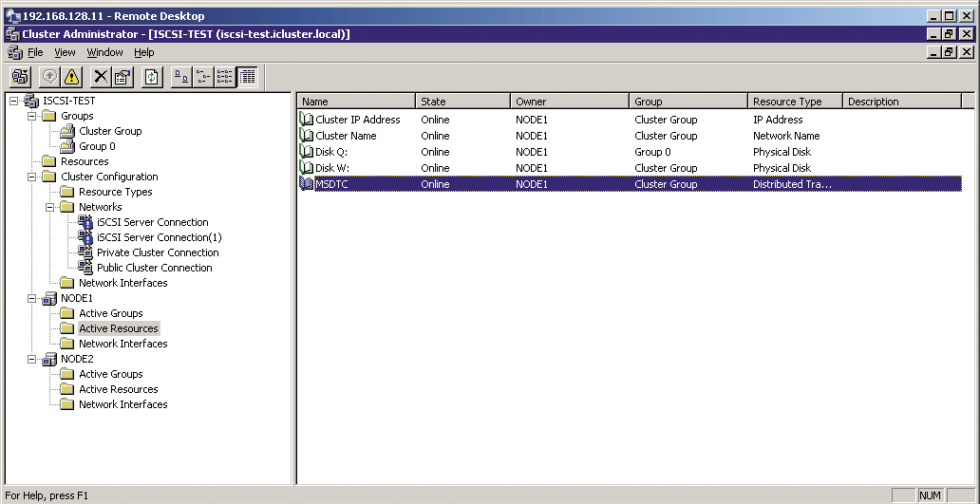
Task: Click the MSDTC resource icon
Action: tap(306, 184)
